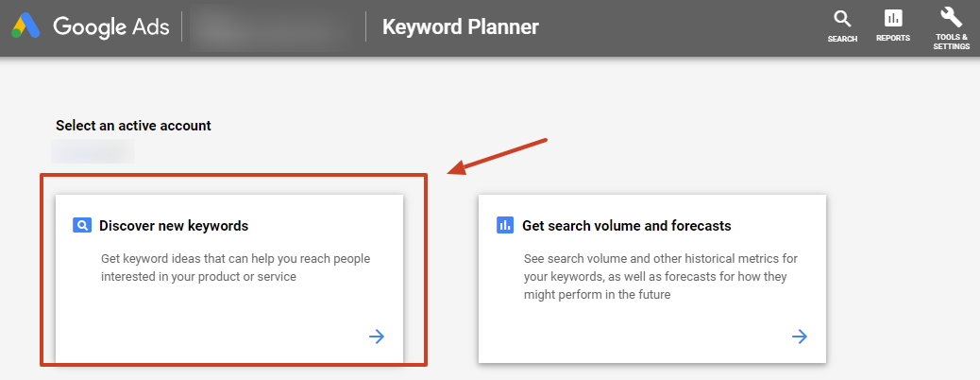
Task: Click the TOOLS & SETTINGS label text
Action: [952, 42]
